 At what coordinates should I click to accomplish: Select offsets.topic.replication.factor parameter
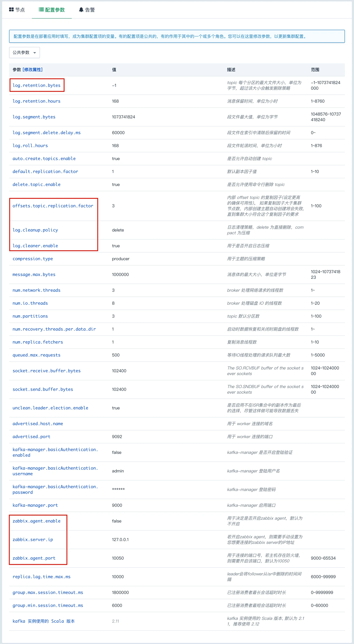[x=53, y=206]
